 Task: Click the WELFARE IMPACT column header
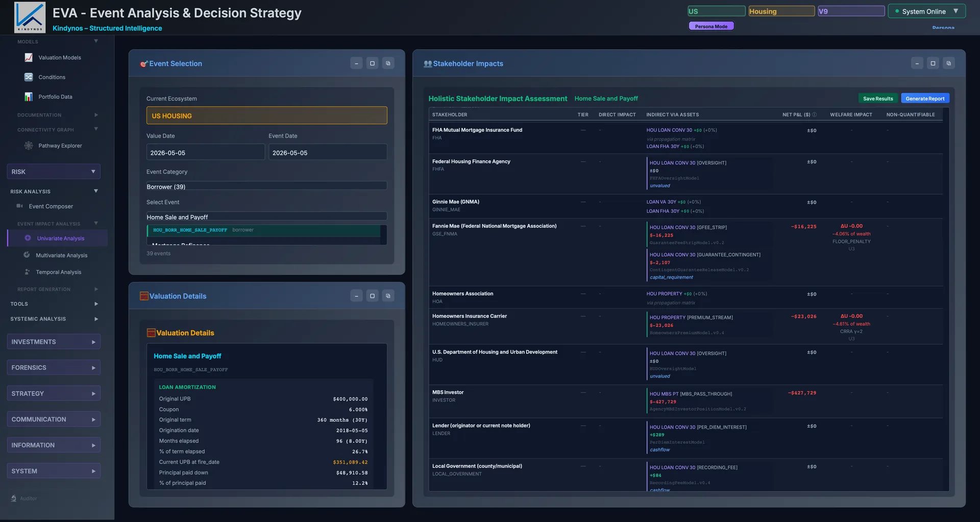[x=851, y=115]
